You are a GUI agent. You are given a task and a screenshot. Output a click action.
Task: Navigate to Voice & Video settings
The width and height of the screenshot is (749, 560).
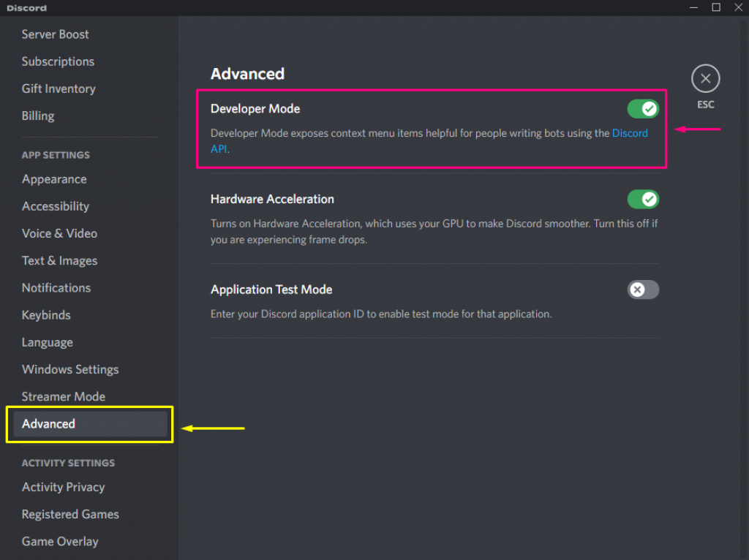59,234
